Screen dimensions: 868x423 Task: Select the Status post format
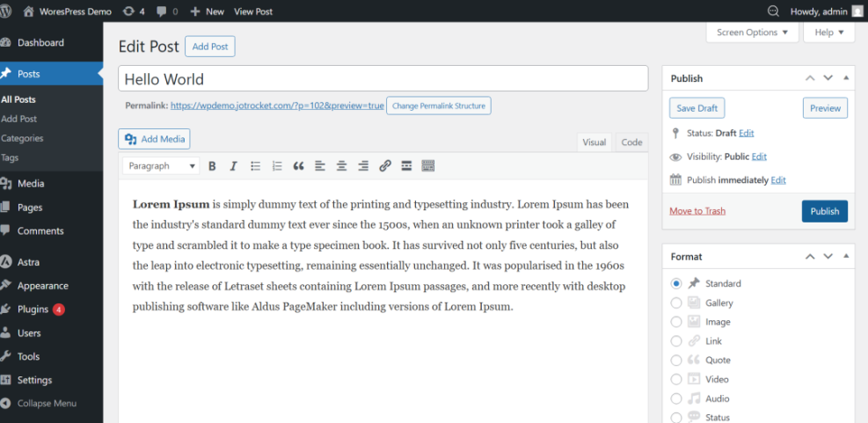tap(676, 418)
